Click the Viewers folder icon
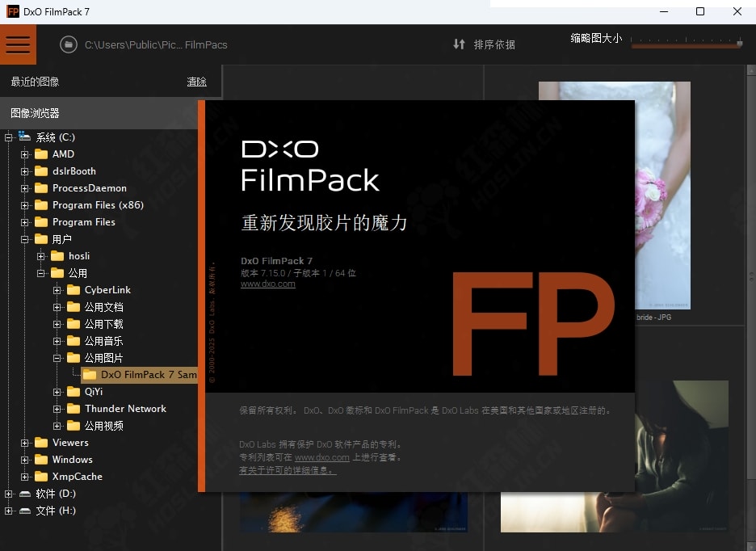Image resolution: width=756 pixels, height=551 pixels. point(41,443)
